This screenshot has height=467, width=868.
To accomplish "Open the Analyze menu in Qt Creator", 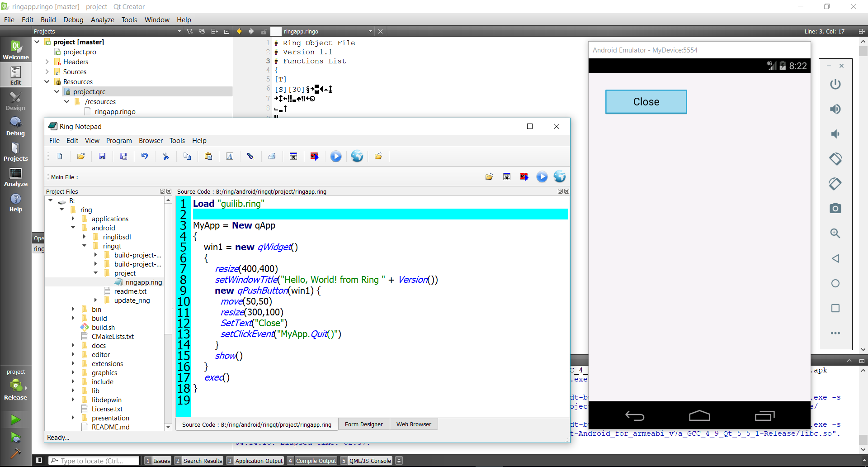I will (x=103, y=20).
